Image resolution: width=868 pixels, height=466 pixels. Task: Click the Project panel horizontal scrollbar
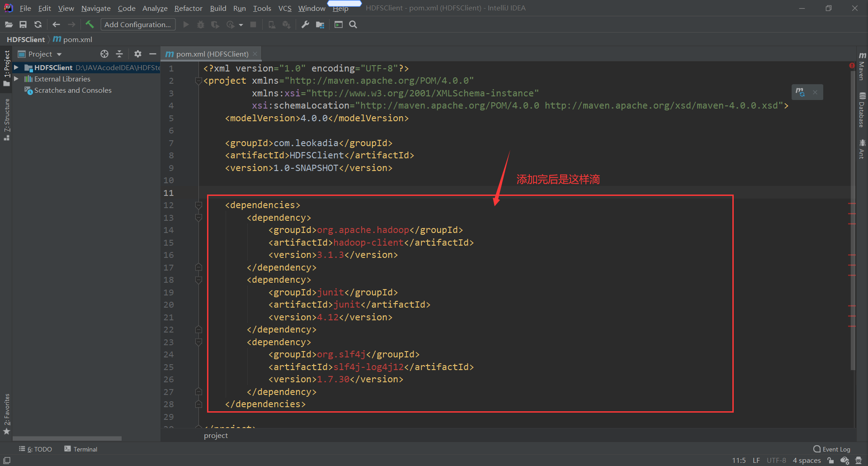pos(67,438)
